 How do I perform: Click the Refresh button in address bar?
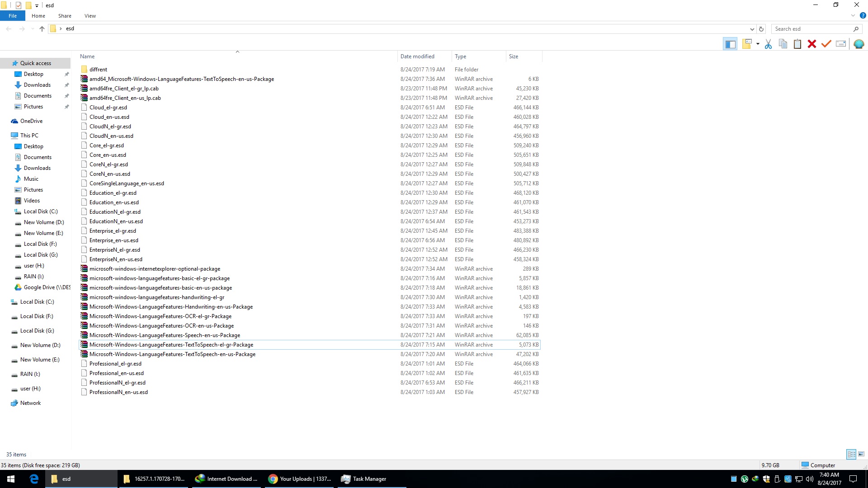pyautogui.click(x=761, y=29)
